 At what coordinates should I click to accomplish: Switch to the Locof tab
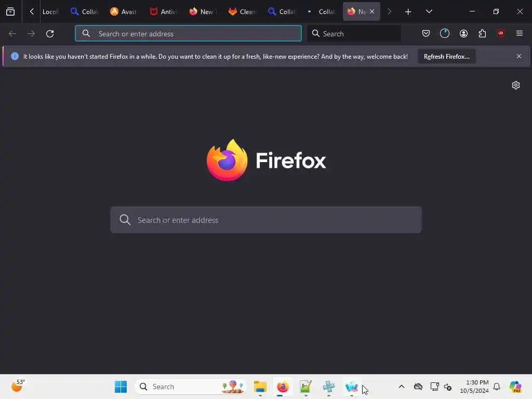tap(50, 11)
